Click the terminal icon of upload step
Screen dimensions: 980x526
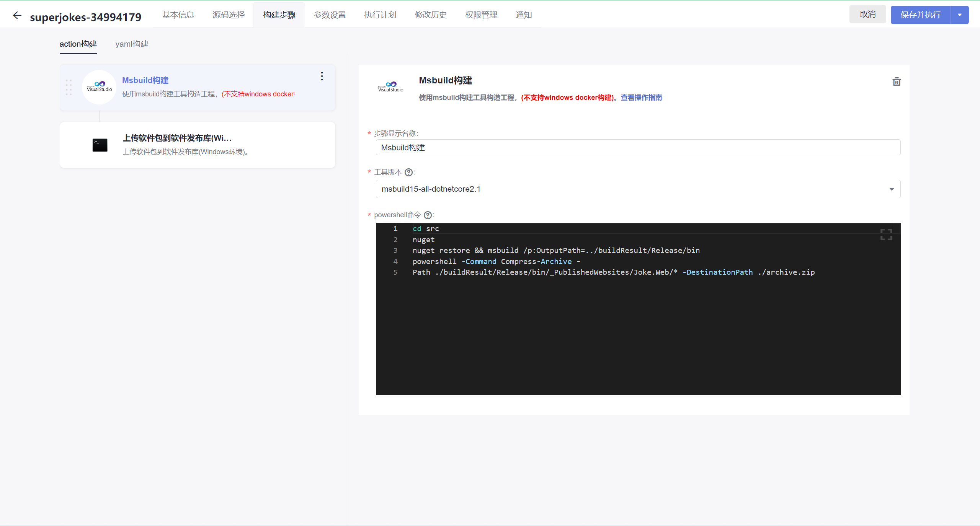pos(100,145)
